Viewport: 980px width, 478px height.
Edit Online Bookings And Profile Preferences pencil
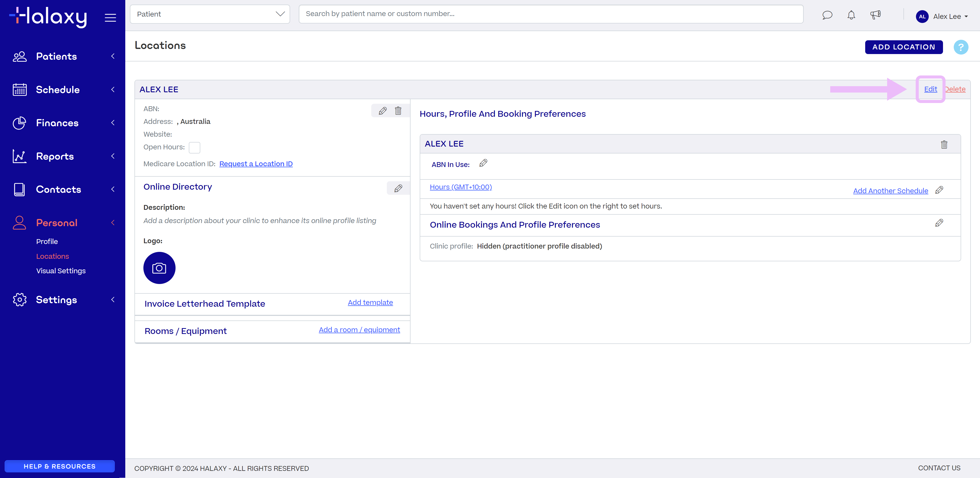tap(939, 223)
